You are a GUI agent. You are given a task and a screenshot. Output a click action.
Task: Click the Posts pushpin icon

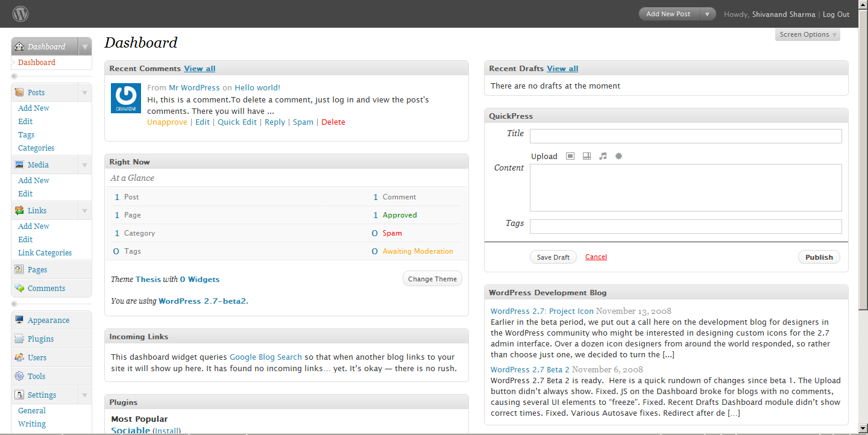(x=19, y=92)
